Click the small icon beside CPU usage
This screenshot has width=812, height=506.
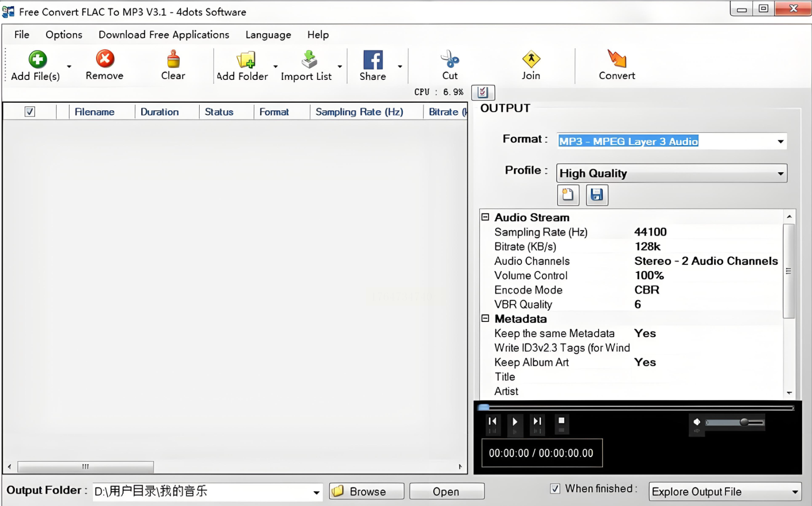[483, 92]
